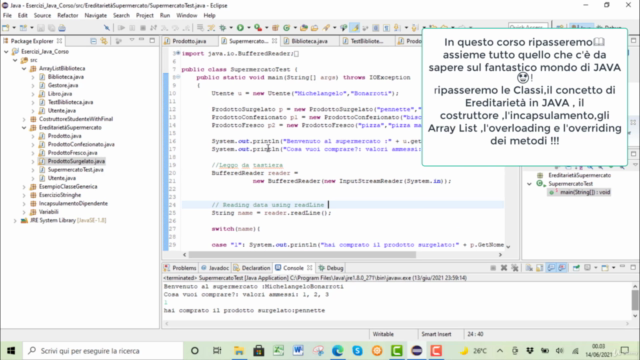Collapse the src folder node
Screen dimensions: 640x360
[x=15, y=60]
